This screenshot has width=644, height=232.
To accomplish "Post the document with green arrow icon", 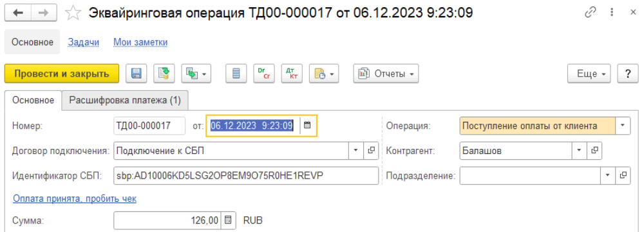I will 164,73.
